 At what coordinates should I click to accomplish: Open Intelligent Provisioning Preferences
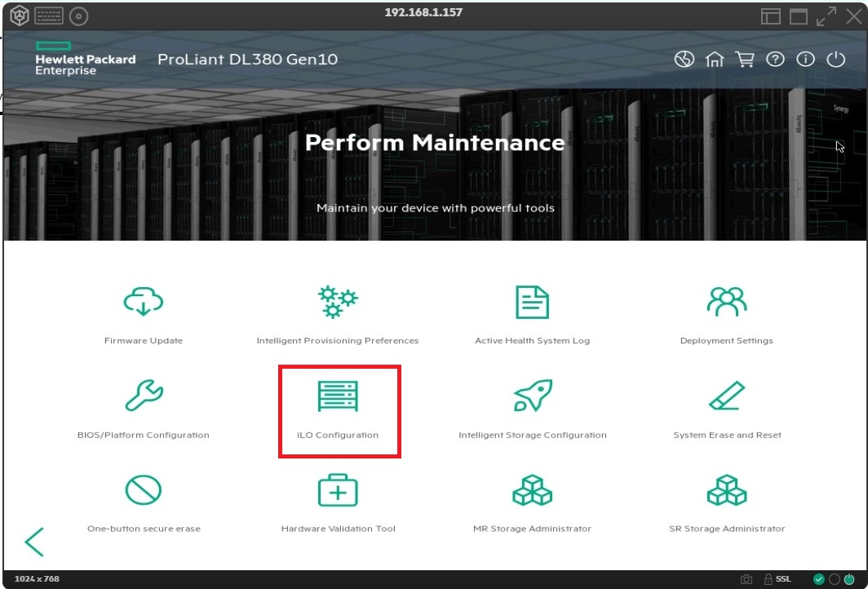(x=338, y=314)
